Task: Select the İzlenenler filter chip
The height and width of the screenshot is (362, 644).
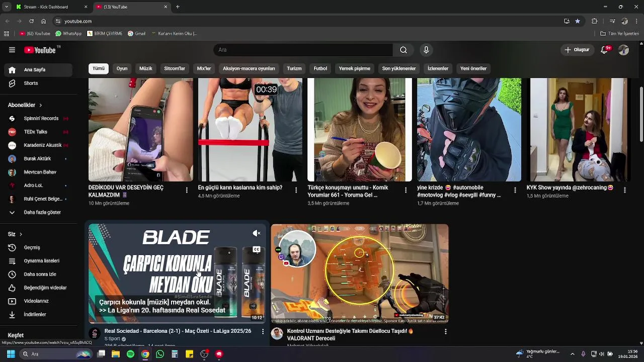Action: (x=438, y=68)
